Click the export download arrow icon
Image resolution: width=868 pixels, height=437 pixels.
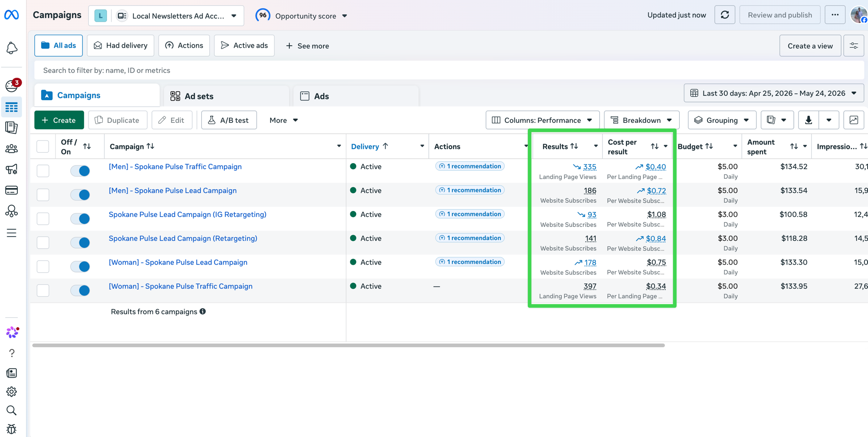coord(809,120)
